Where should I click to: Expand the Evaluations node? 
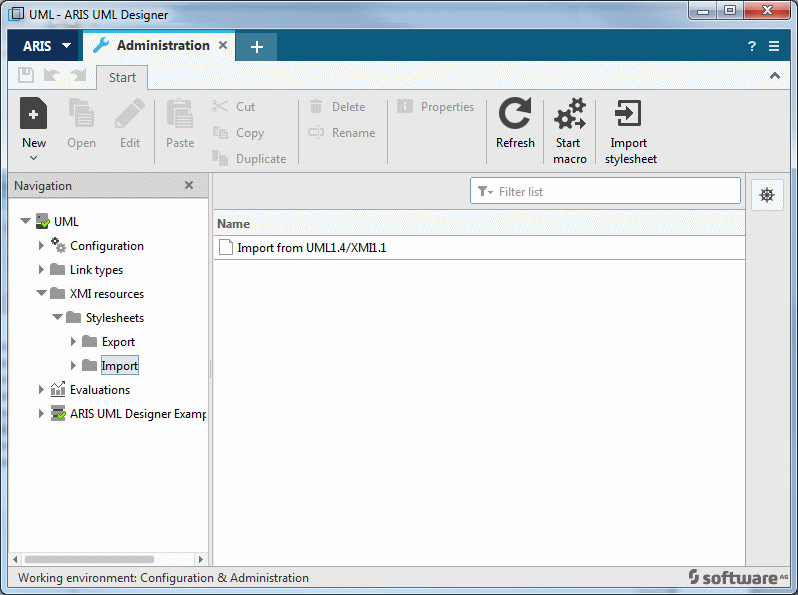click(41, 389)
